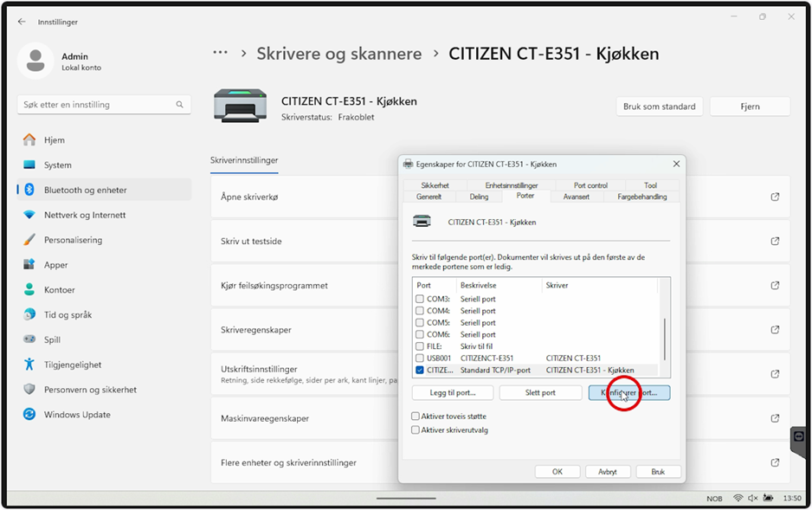Switch to the Enhetsinnstillinger tab
The image size is (812, 510).
point(511,185)
